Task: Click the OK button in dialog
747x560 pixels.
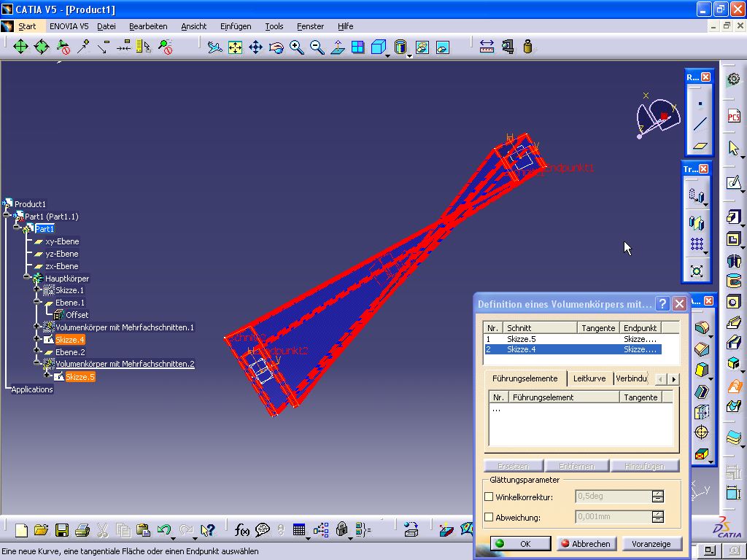Action: coord(520,543)
